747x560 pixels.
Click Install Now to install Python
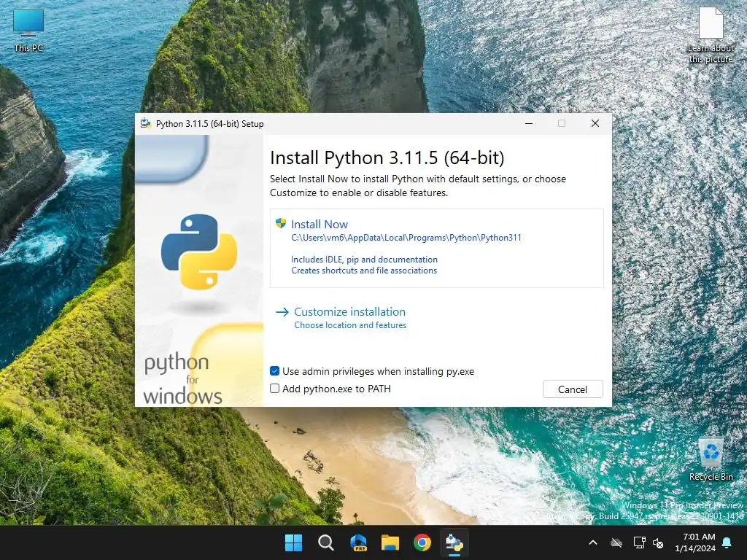tap(436, 248)
